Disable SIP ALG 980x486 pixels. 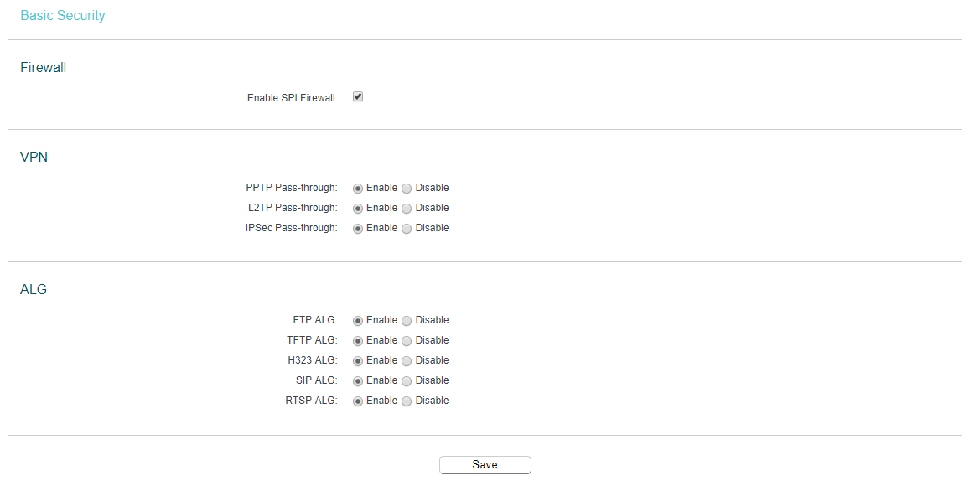(x=407, y=380)
